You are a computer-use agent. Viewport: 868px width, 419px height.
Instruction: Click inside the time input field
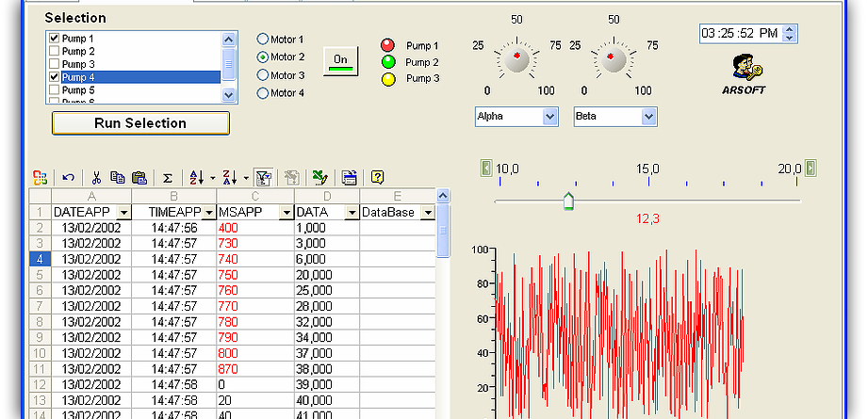tap(739, 34)
